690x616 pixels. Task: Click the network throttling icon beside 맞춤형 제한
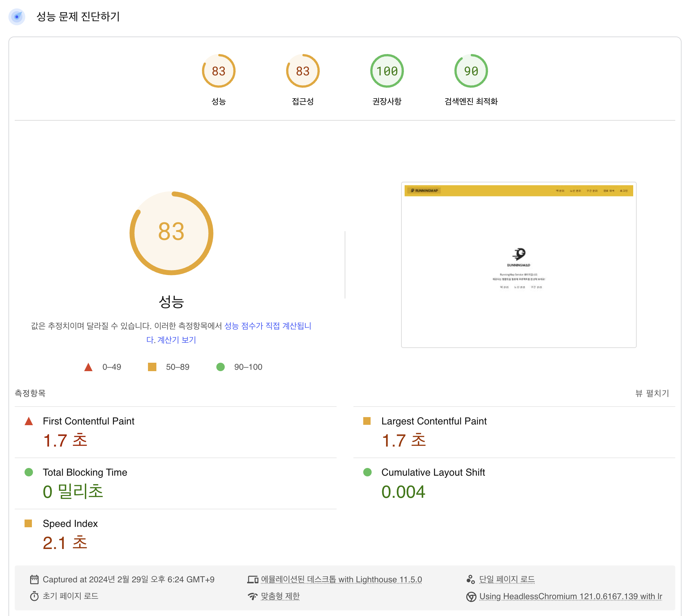[253, 596]
